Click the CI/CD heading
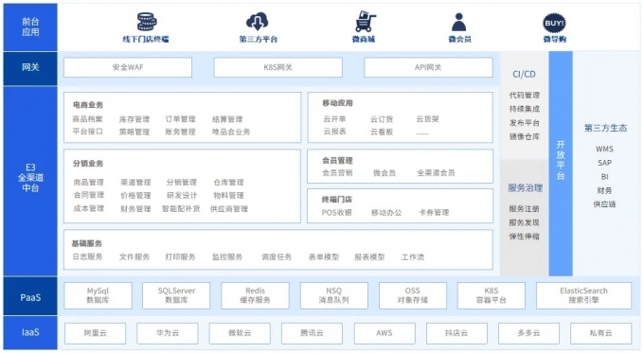 click(524, 75)
